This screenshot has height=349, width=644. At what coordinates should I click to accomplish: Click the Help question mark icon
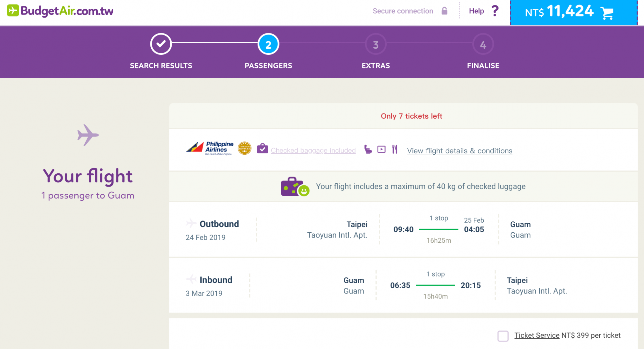(495, 11)
